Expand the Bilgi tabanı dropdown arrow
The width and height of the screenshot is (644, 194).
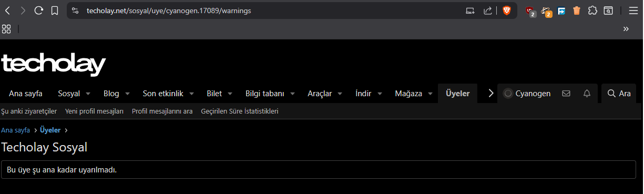coord(293,94)
